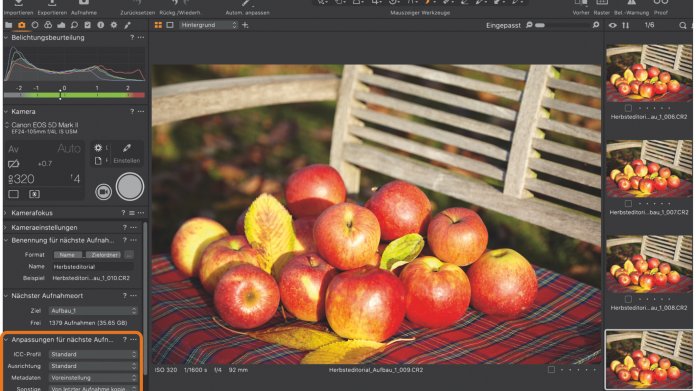Expand the Kameraeinstellungen panel
Viewport: 696px width, 391px height.
coord(6,228)
